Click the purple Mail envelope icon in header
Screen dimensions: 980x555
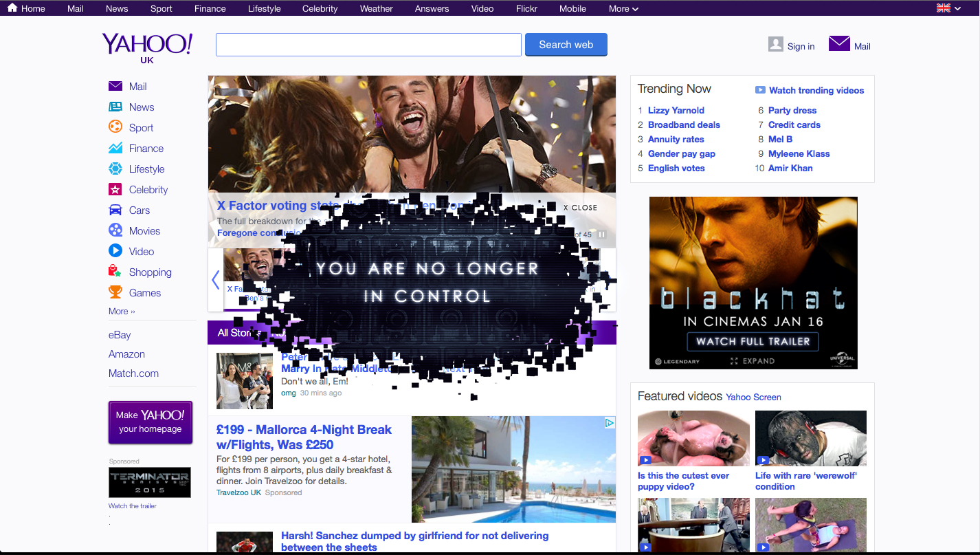click(x=839, y=44)
